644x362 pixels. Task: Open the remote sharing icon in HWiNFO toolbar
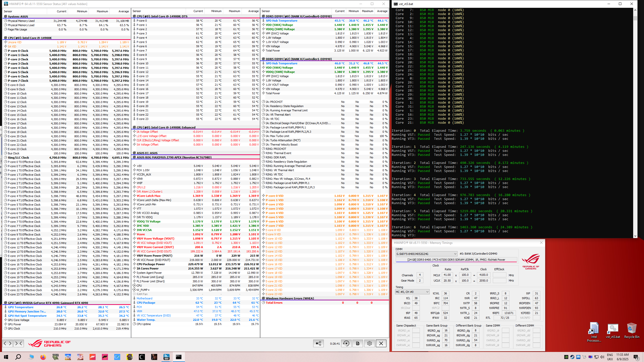318,343
